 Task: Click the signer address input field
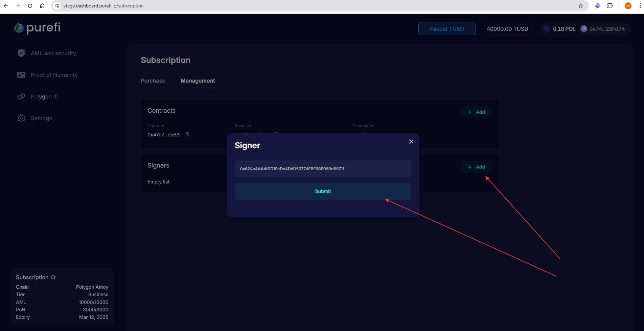coord(323,169)
